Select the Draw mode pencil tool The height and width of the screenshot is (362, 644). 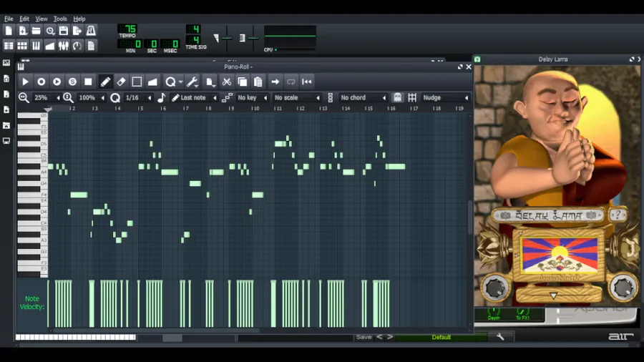(105, 82)
